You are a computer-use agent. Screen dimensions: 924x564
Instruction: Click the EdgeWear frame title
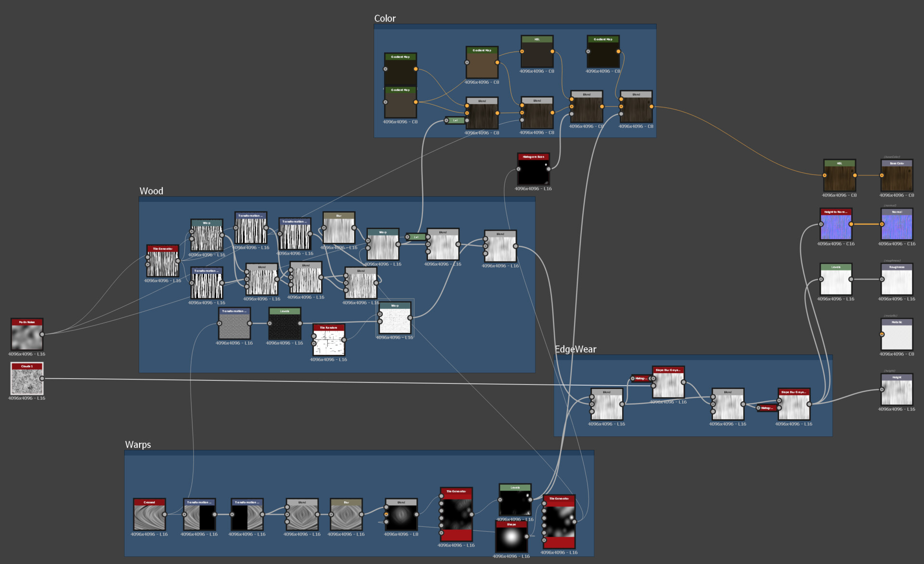pos(576,349)
